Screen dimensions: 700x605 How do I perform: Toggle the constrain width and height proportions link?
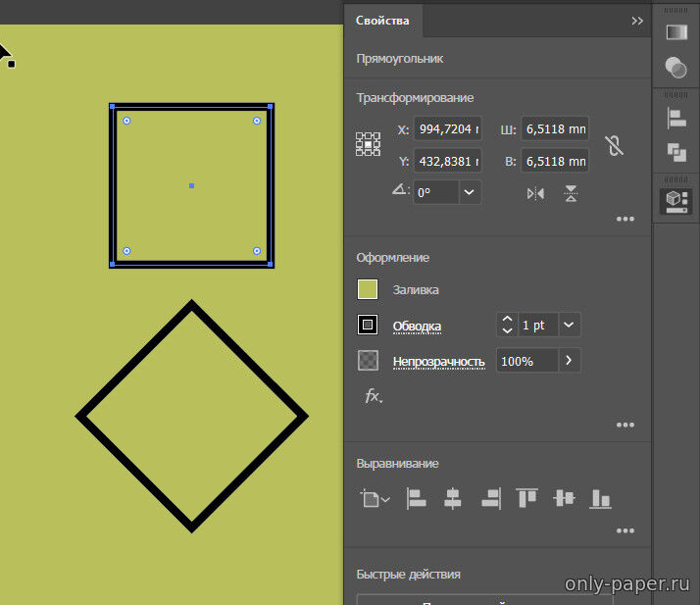615,145
